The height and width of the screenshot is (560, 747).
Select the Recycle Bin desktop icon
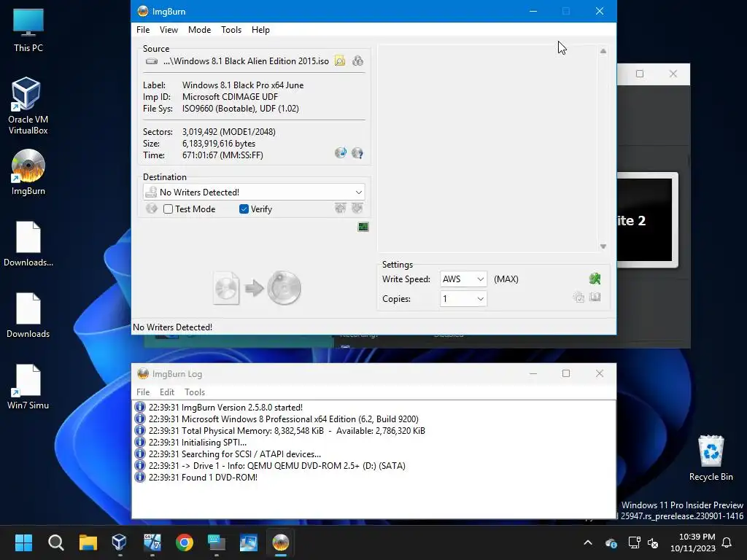click(711, 458)
